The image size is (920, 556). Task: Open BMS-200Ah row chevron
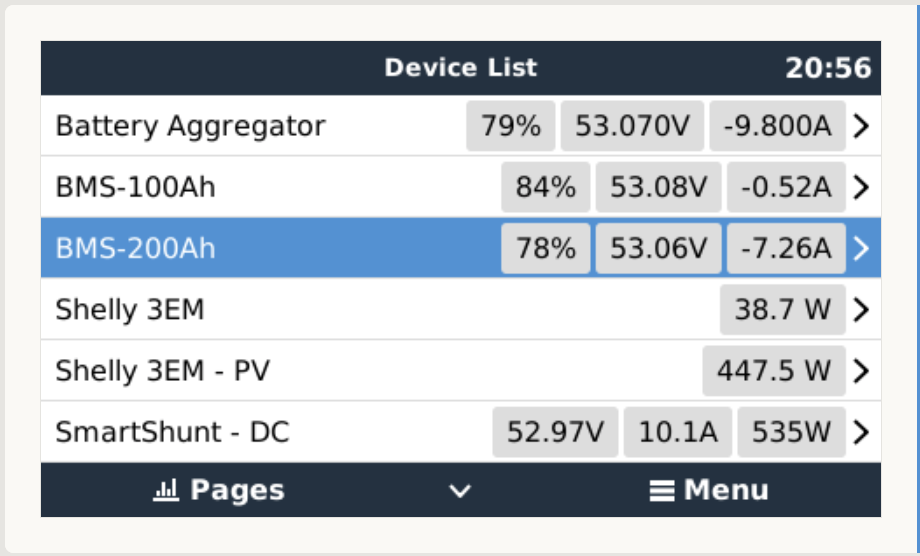point(860,249)
